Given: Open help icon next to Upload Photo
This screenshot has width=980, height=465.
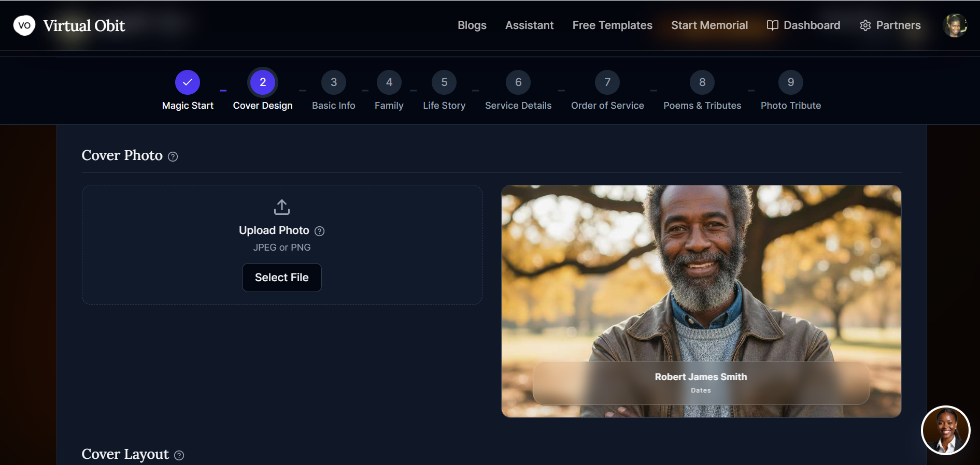Looking at the screenshot, I should [320, 231].
